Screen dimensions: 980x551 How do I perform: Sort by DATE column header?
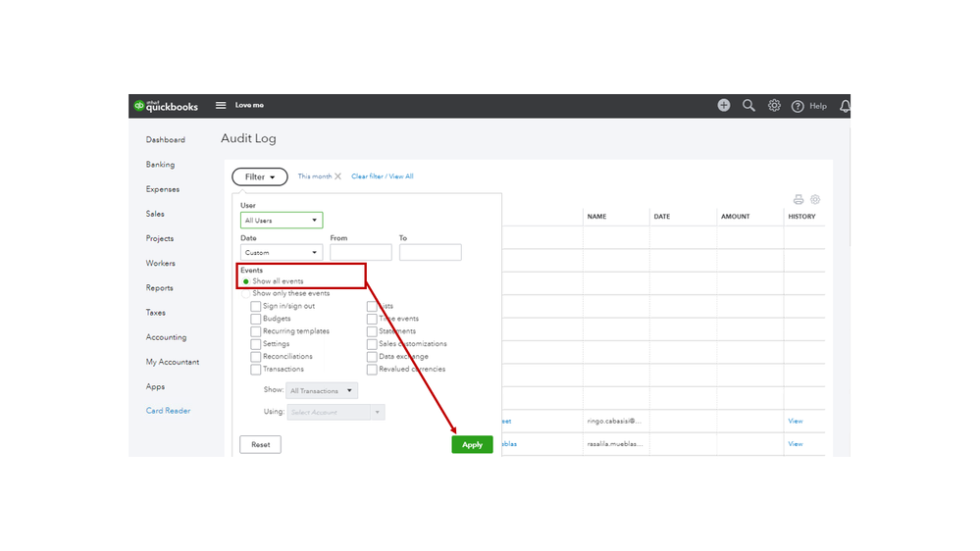click(662, 216)
